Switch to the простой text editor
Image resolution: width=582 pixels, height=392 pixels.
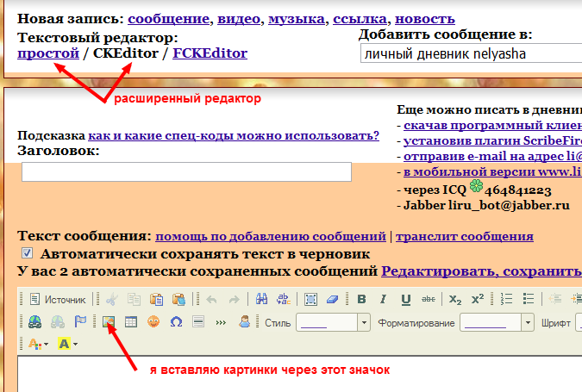(x=47, y=53)
